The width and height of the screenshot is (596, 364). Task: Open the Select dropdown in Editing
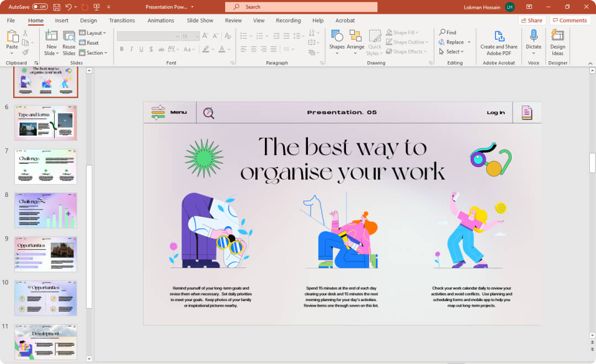tap(452, 52)
